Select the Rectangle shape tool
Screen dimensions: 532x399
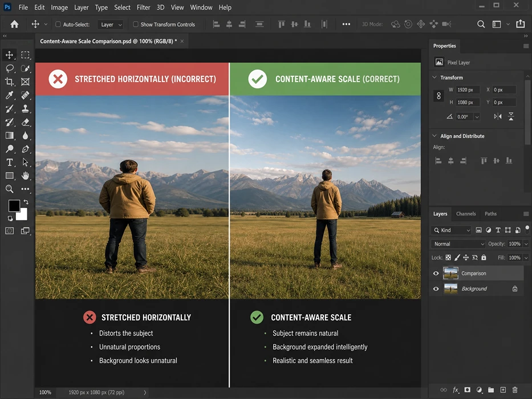coord(10,176)
